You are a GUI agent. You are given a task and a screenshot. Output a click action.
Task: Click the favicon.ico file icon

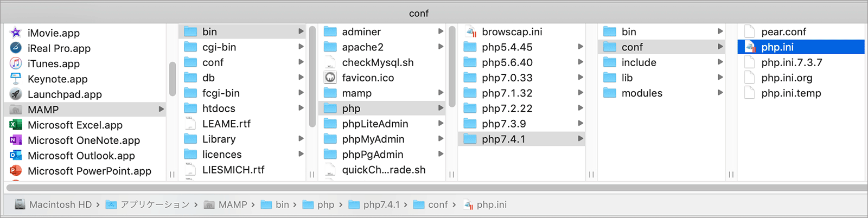point(330,78)
